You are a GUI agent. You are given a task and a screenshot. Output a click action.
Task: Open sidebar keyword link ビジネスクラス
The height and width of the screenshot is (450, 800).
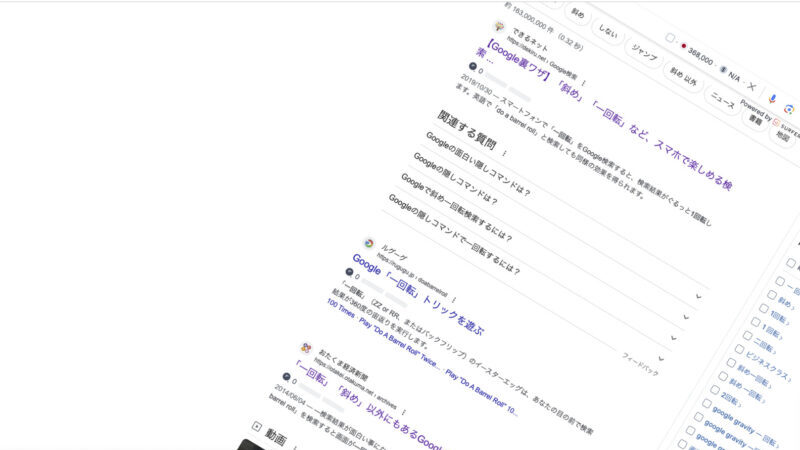coord(767,366)
